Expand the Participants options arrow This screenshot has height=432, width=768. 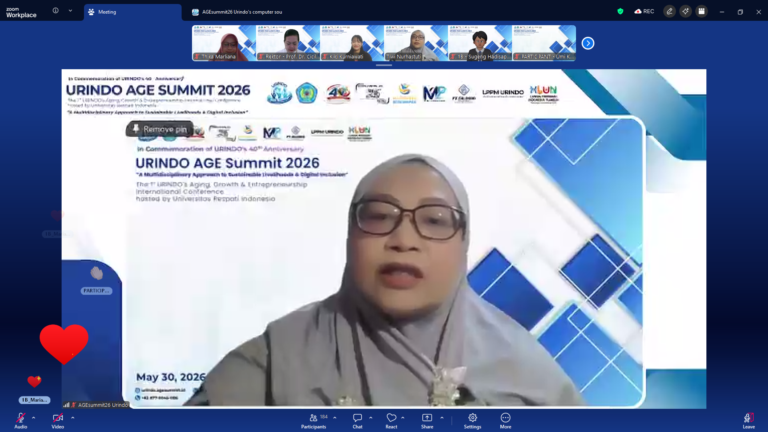click(x=335, y=418)
